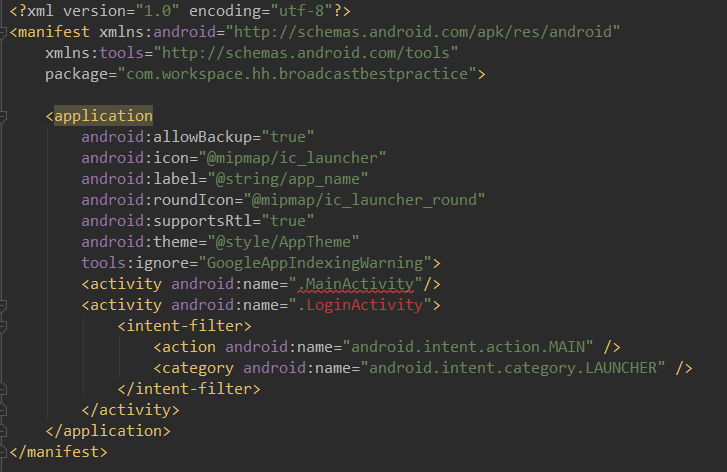Click the android.intent.category.LAUNCHER string
The image size is (727, 472).
point(513,368)
